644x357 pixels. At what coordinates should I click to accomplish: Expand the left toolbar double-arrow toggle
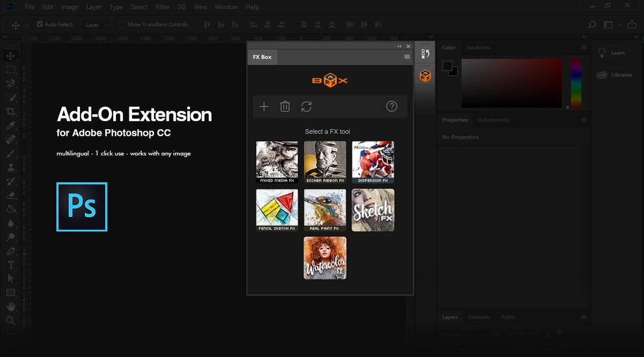click(x=5, y=36)
